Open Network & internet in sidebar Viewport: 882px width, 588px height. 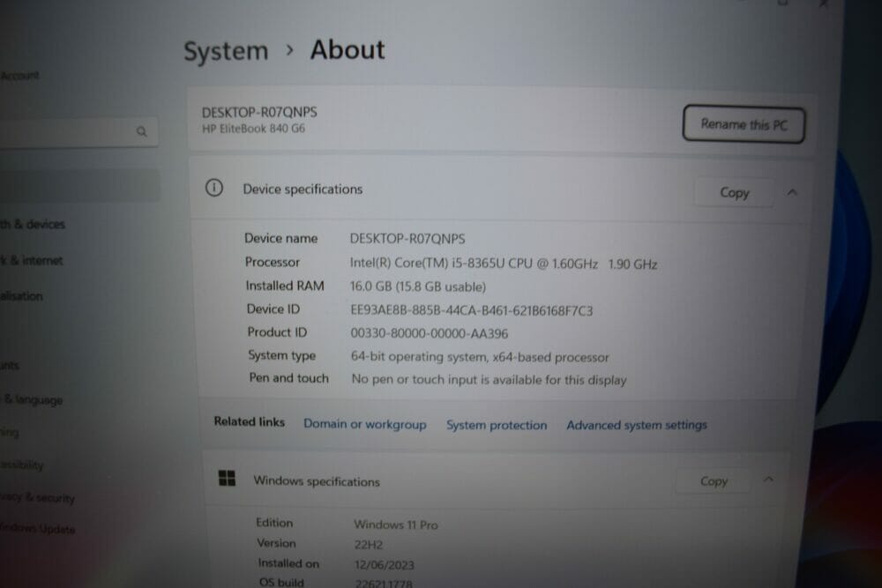tap(32, 260)
